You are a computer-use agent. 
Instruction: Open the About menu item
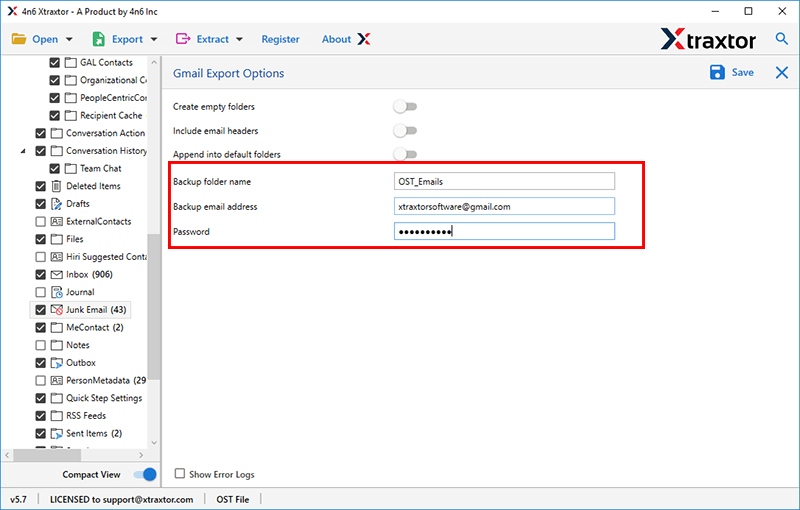(336, 39)
